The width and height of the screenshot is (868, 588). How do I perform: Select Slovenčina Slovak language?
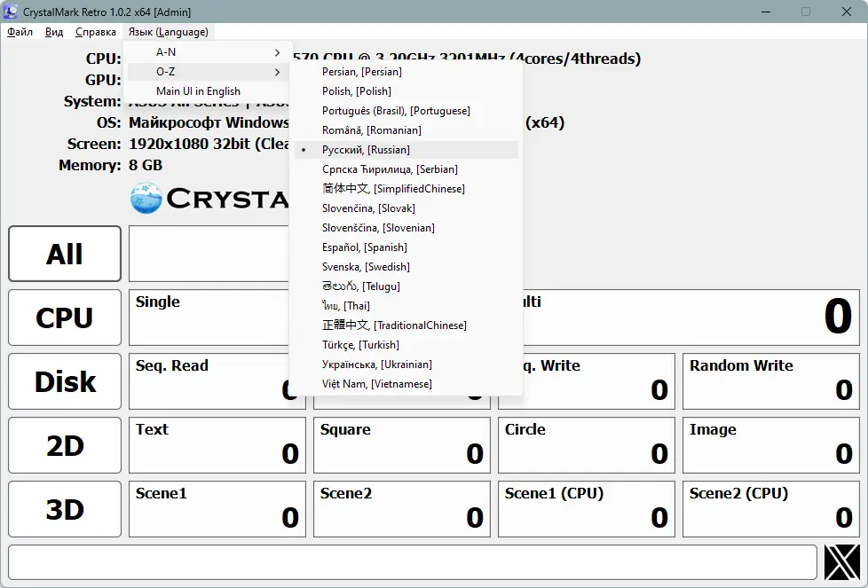pyautogui.click(x=406, y=208)
